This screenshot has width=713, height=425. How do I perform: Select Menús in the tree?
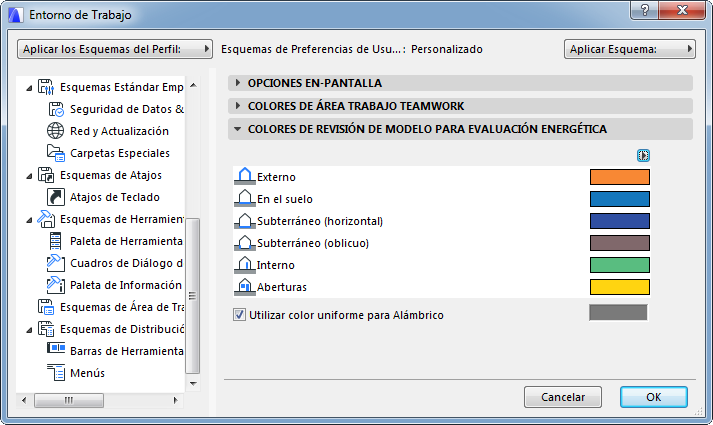point(87,373)
